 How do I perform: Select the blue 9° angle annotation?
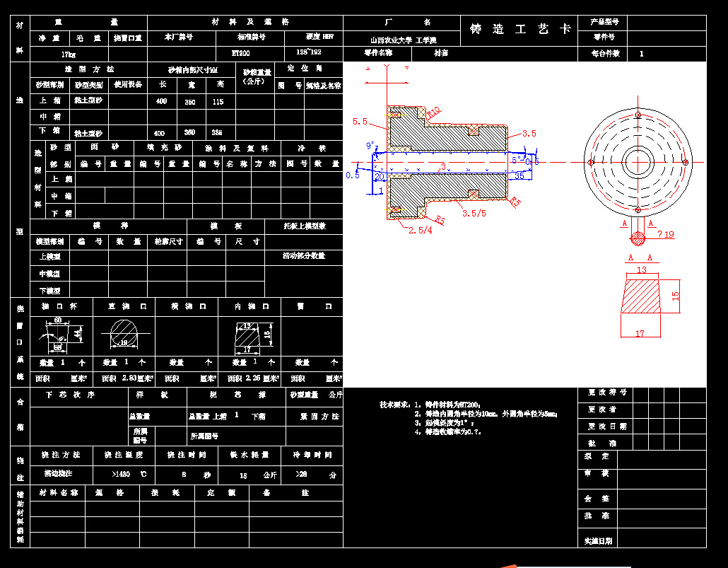(x=370, y=146)
